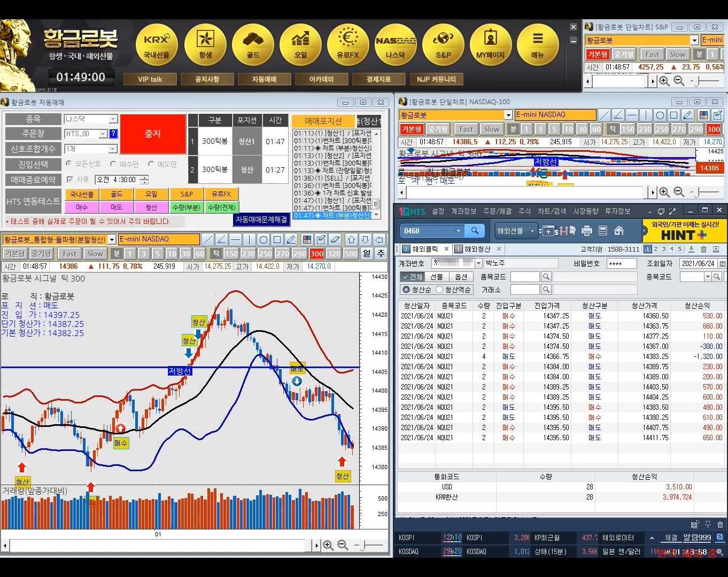Expand the 0468 screen number dropdown
The width and height of the screenshot is (728, 577).
click(458, 231)
